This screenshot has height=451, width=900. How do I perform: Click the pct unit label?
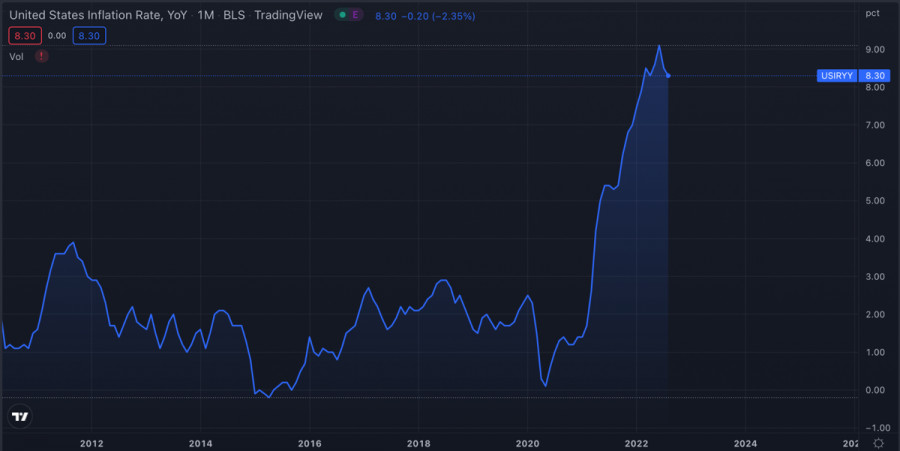tap(873, 14)
